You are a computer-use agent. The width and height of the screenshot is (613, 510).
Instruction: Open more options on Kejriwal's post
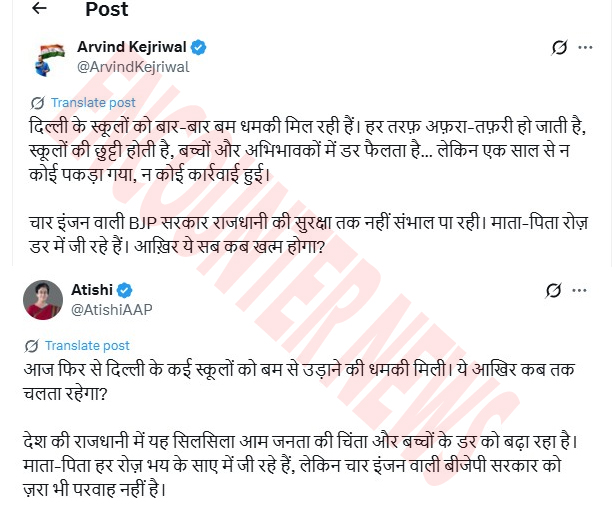pos(585,47)
